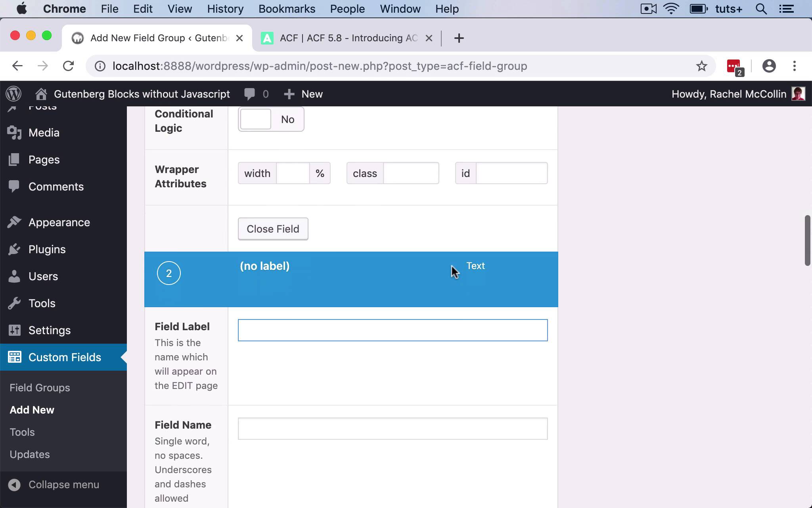Open the Chrome profile avatar icon
812x508 pixels.
(769, 66)
